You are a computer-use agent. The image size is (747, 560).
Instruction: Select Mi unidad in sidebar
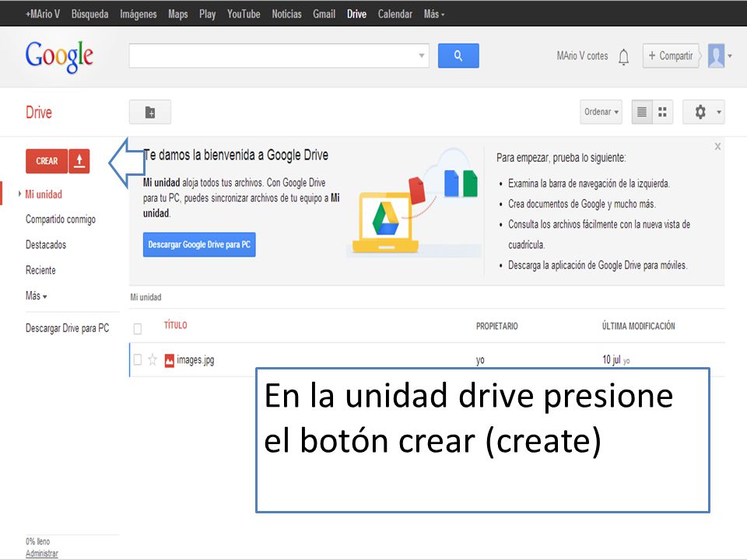[44, 194]
